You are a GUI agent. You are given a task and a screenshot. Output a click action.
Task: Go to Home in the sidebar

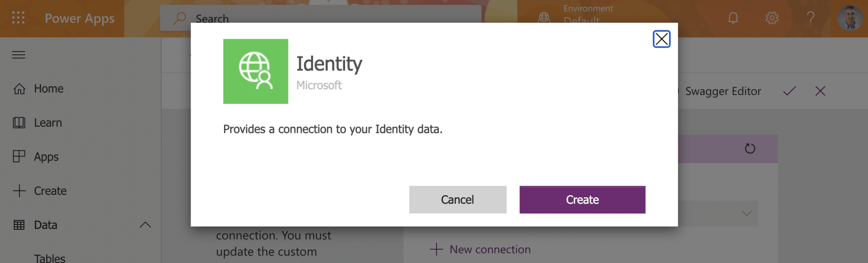(48, 88)
